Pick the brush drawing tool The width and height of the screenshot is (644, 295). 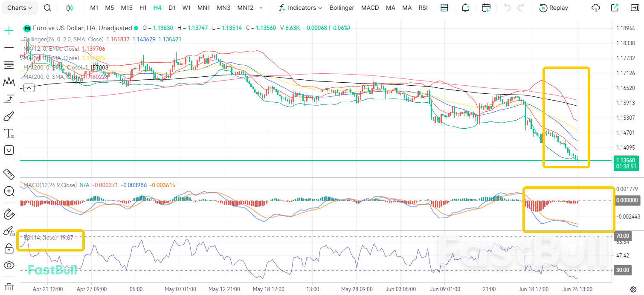coord(9,116)
